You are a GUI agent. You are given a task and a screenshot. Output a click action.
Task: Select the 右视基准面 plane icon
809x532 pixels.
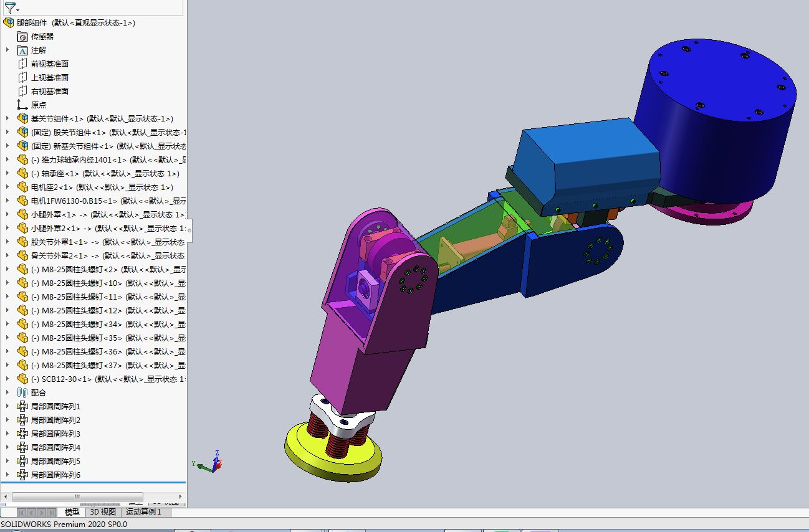pyautogui.click(x=22, y=91)
